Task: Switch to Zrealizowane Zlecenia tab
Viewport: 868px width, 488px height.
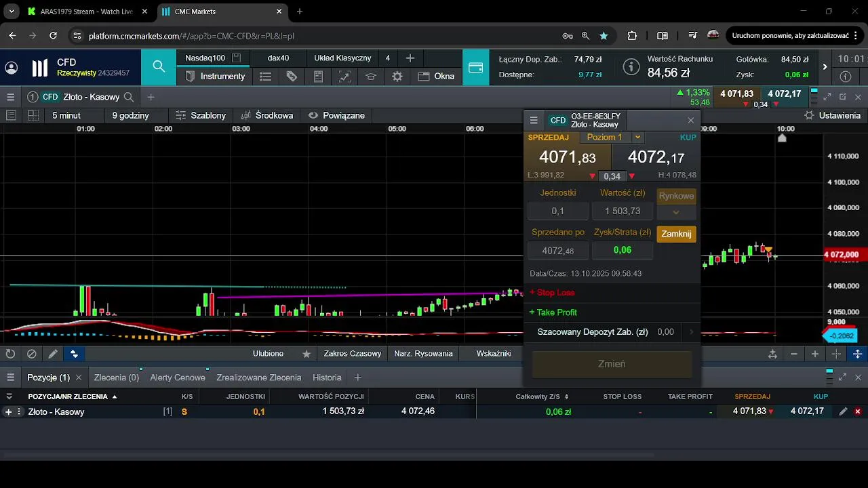Action: 259,378
